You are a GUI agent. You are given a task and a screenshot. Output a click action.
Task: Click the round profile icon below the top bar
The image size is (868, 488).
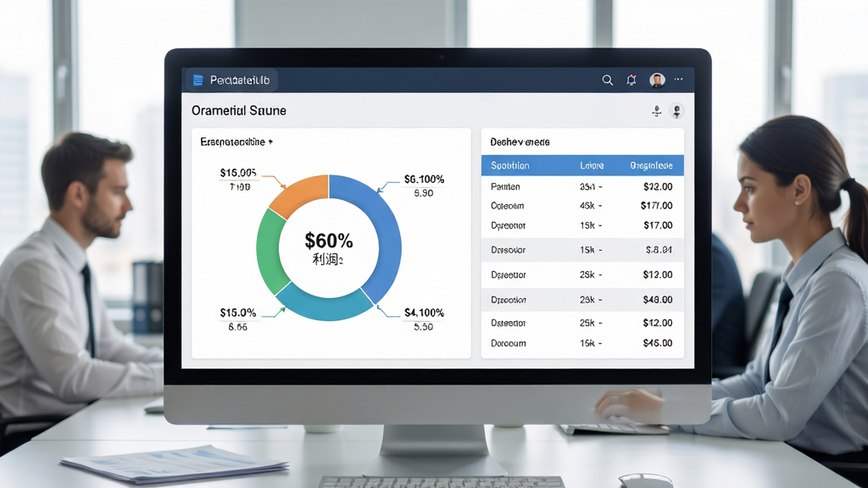[676, 111]
